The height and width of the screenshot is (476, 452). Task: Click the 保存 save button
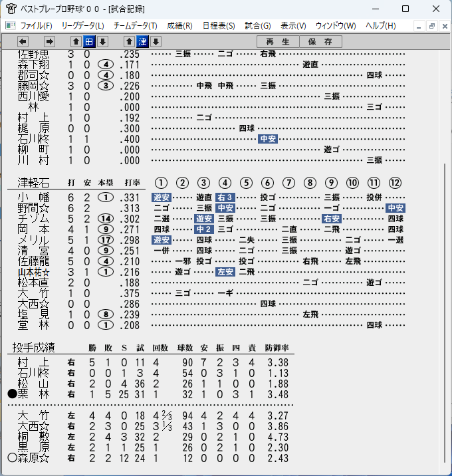320,42
